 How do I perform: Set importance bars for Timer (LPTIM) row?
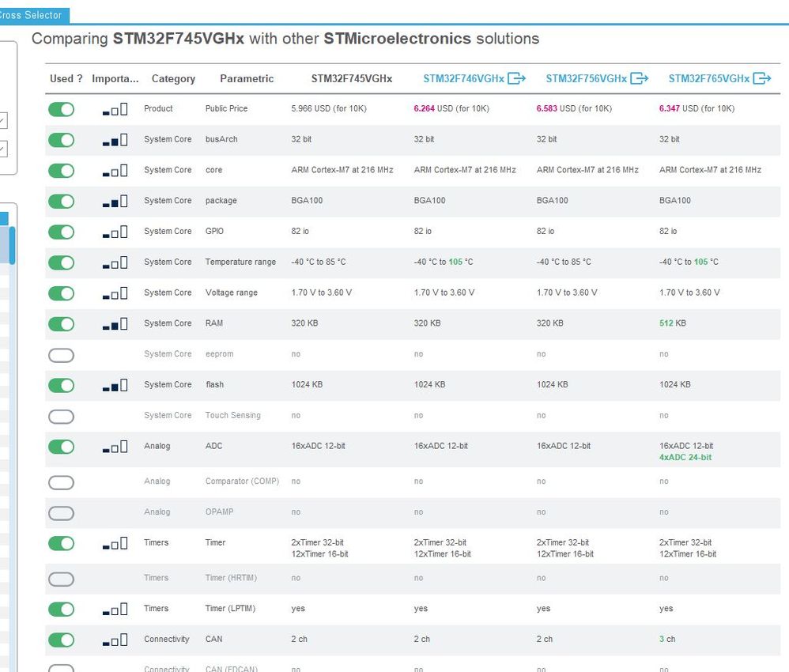coord(115,610)
